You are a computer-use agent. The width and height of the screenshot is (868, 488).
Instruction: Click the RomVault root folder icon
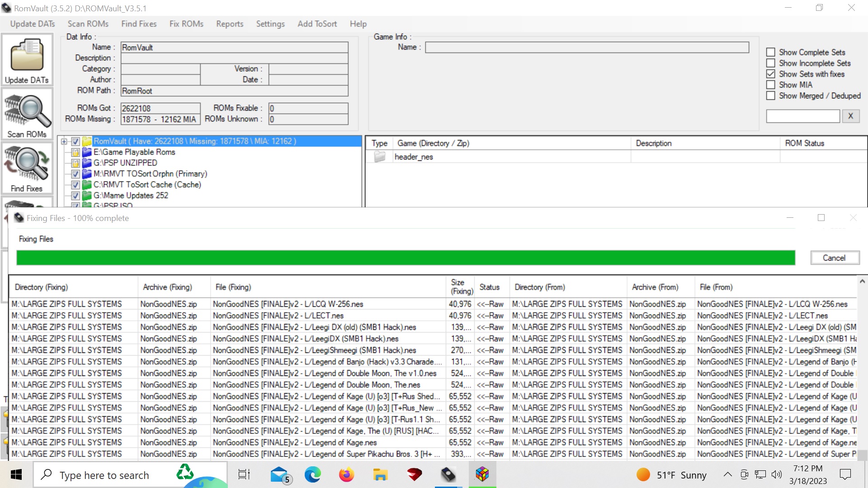click(87, 141)
